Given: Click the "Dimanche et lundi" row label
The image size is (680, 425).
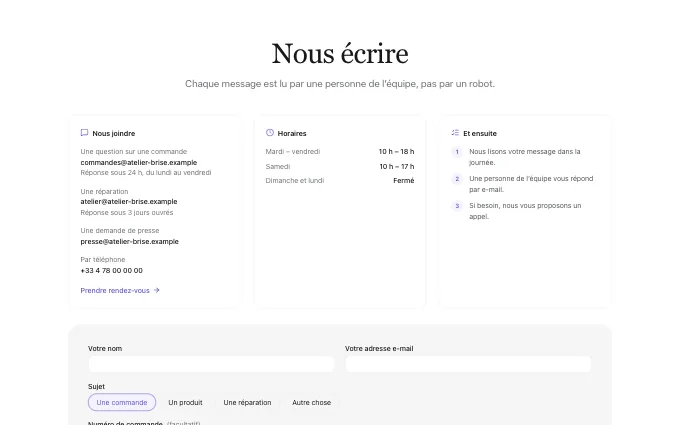Looking at the screenshot, I should pos(295,181).
